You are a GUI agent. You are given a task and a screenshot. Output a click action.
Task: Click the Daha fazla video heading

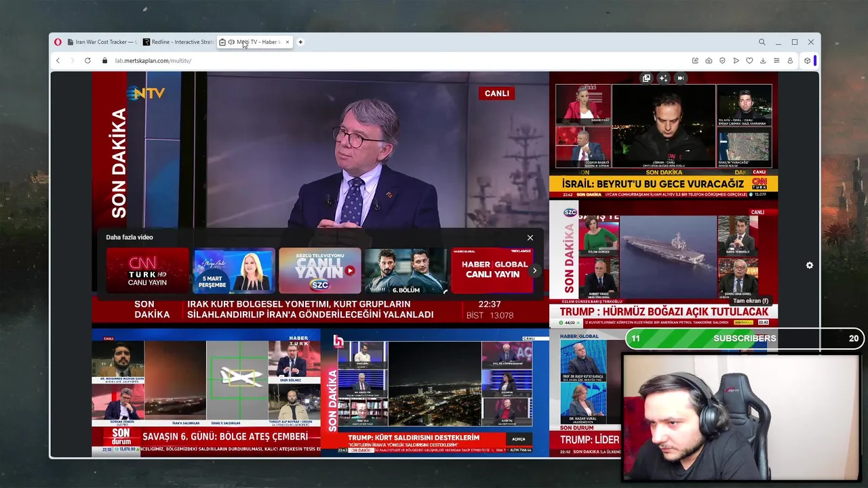[130, 237]
